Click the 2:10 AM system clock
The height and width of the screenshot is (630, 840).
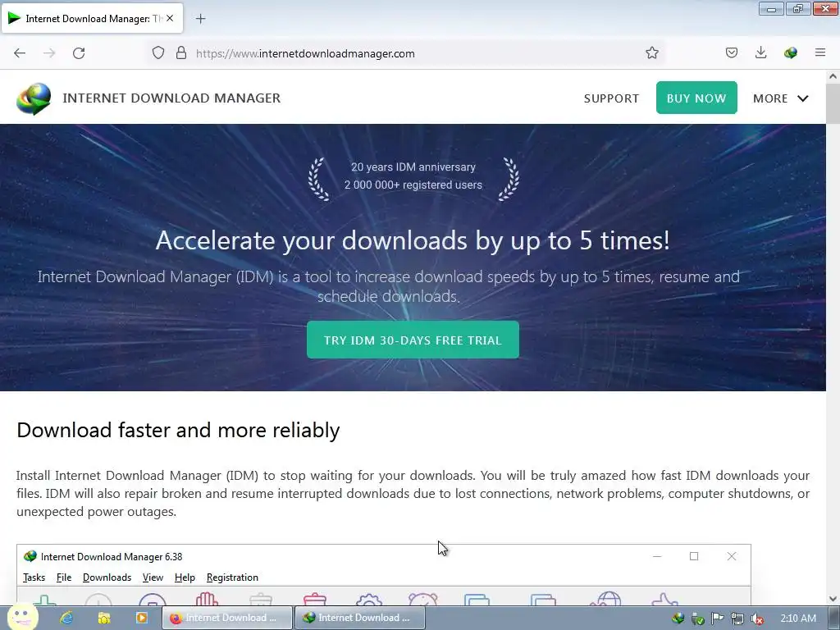tap(798, 619)
